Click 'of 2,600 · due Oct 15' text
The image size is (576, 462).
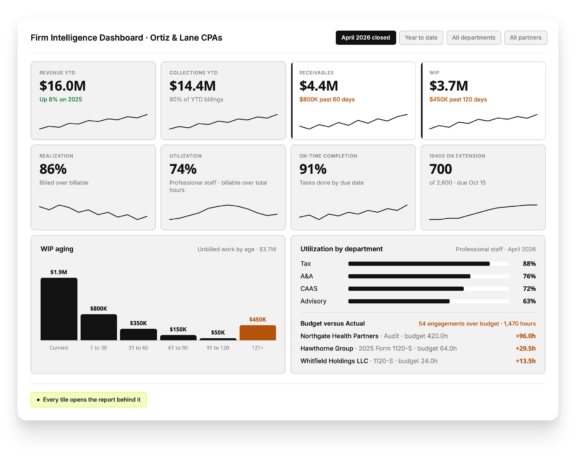click(x=457, y=183)
